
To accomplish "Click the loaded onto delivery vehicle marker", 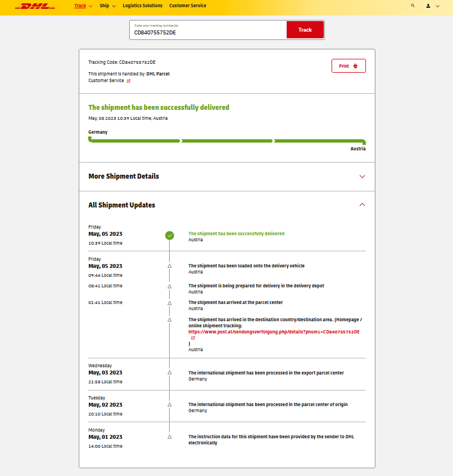I will pos(170,266).
